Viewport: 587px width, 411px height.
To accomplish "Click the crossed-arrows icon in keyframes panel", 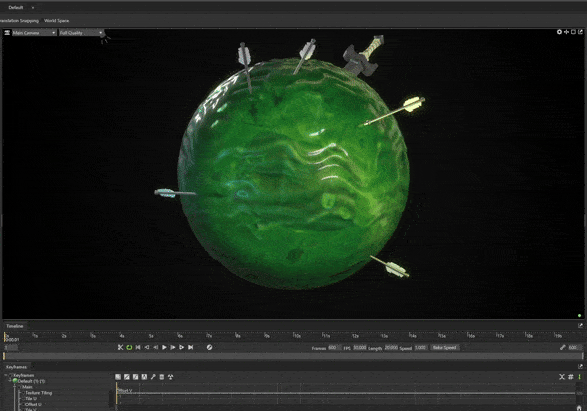I will click(562, 377).
